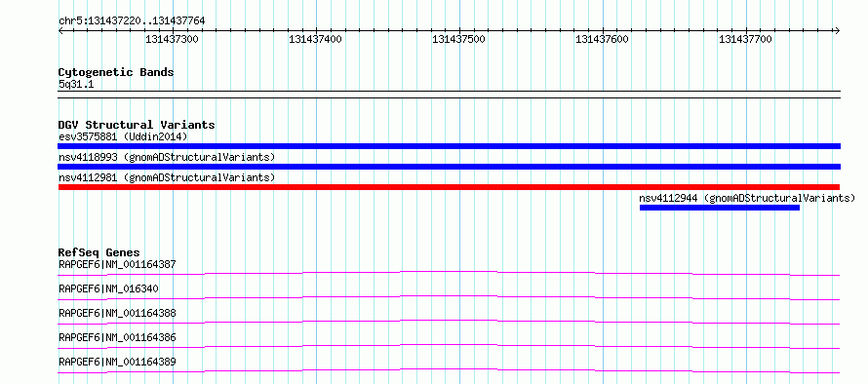
Task: Click the RAPGEF6|NM_001164389 transcript label
Action: [x=117, y=362]
